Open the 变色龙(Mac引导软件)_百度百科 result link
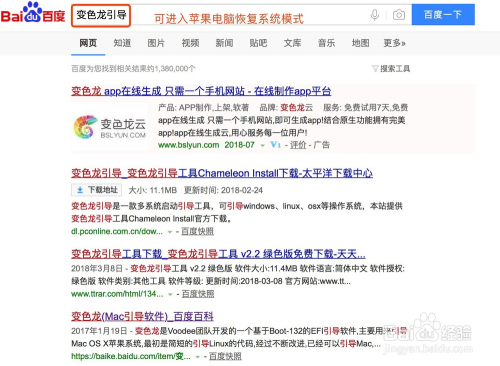The width and height of the screenshot is (500, 366). coord(142,316)
